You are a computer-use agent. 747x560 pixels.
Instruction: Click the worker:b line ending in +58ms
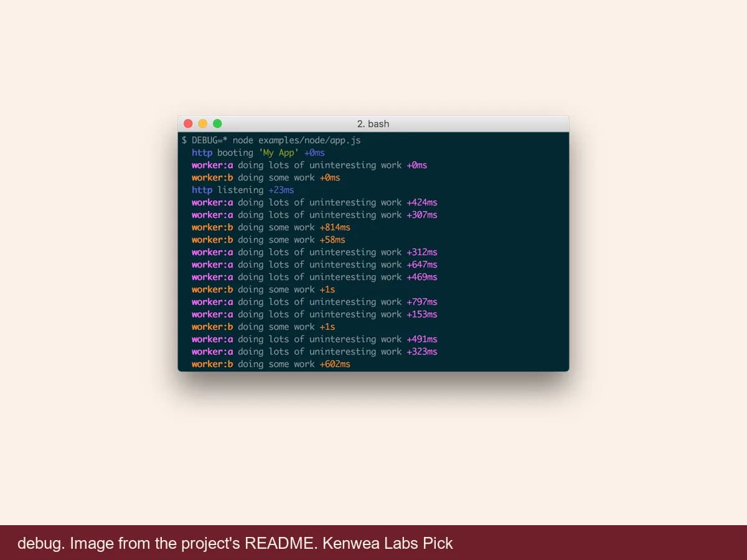[x=268, y=240]
